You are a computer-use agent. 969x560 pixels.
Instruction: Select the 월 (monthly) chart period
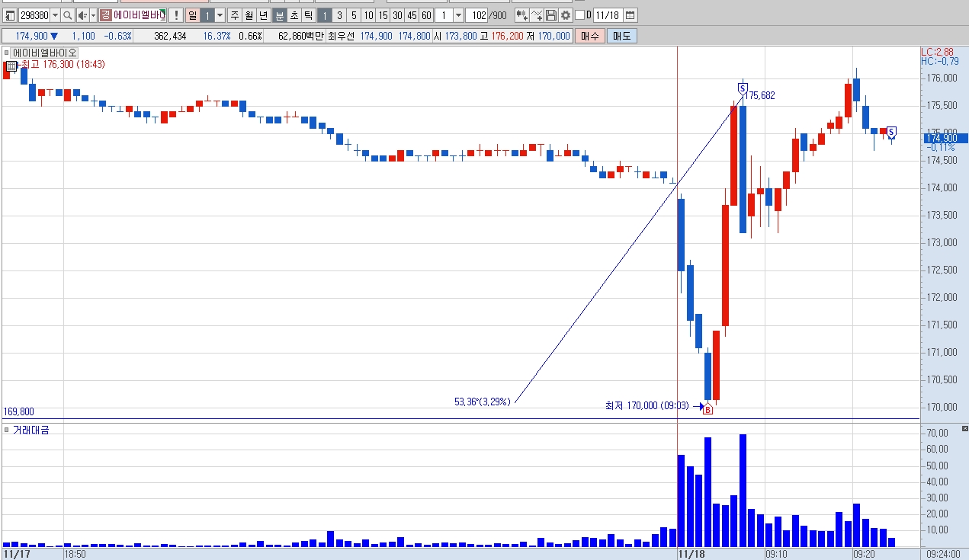click(x=249, y=15)
